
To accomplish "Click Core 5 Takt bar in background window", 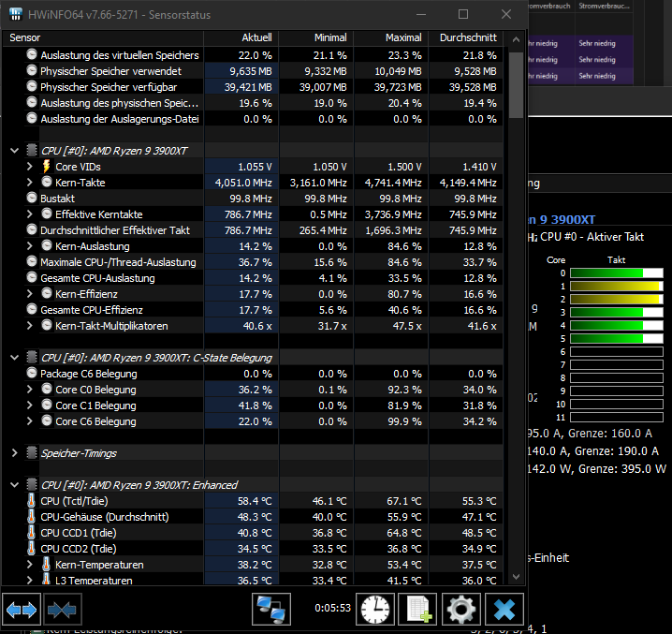I will click(x=616, y=338).
